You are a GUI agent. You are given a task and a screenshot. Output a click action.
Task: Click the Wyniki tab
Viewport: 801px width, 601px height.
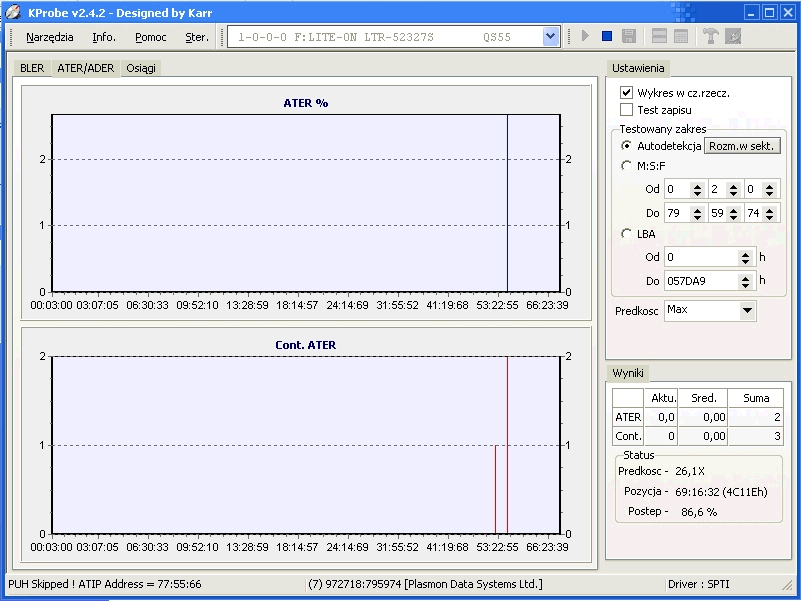pyautogui.click(x=628, y=373)
